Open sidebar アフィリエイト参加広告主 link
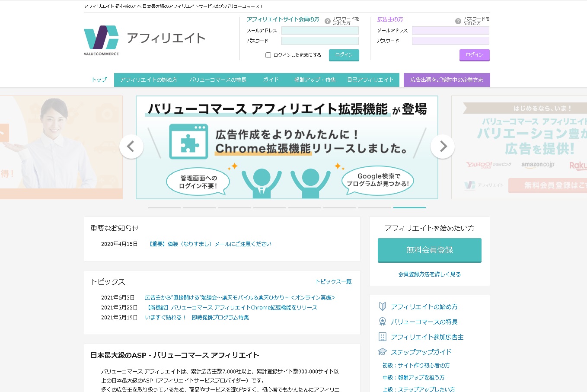The width and height of the screenshot is (587, 392). 427,337
